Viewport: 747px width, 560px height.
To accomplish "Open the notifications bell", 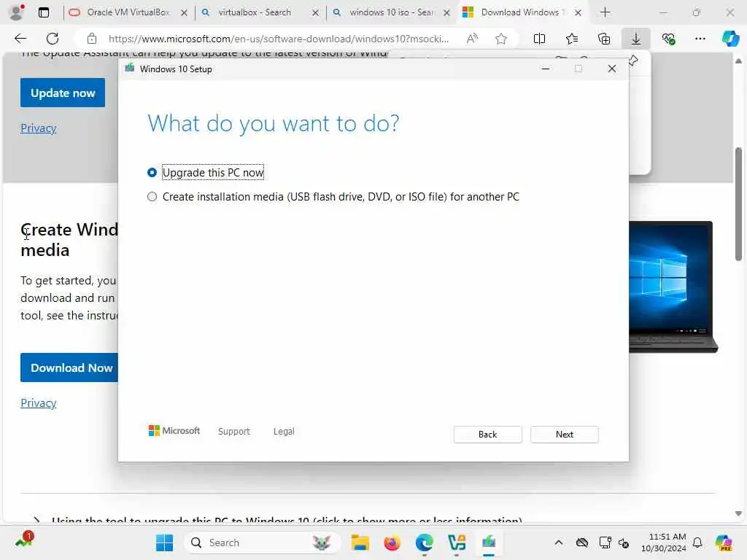I will tap(697, 542).
